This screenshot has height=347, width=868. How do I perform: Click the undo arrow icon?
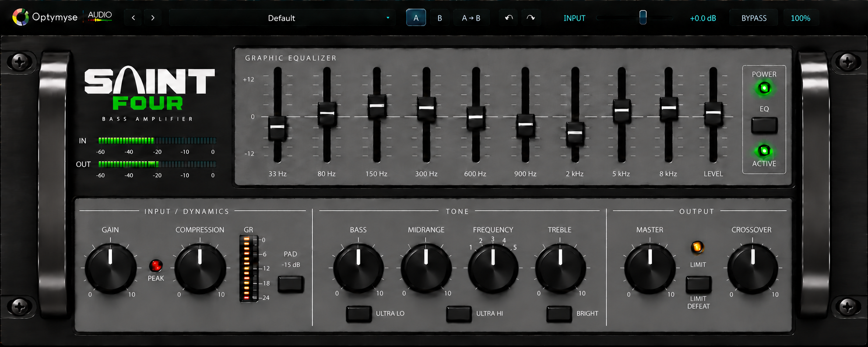click(x=509, y=18)
